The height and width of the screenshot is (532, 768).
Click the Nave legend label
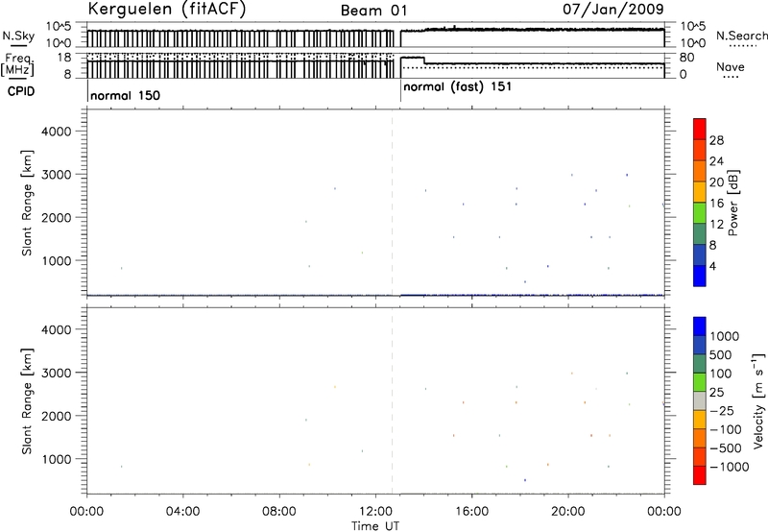731,67
